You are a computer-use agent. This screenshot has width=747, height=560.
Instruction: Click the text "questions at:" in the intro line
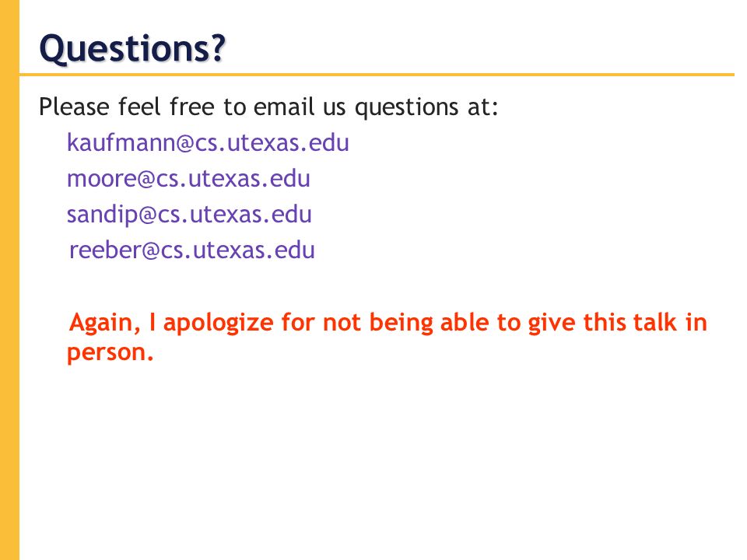coord(426,107)
